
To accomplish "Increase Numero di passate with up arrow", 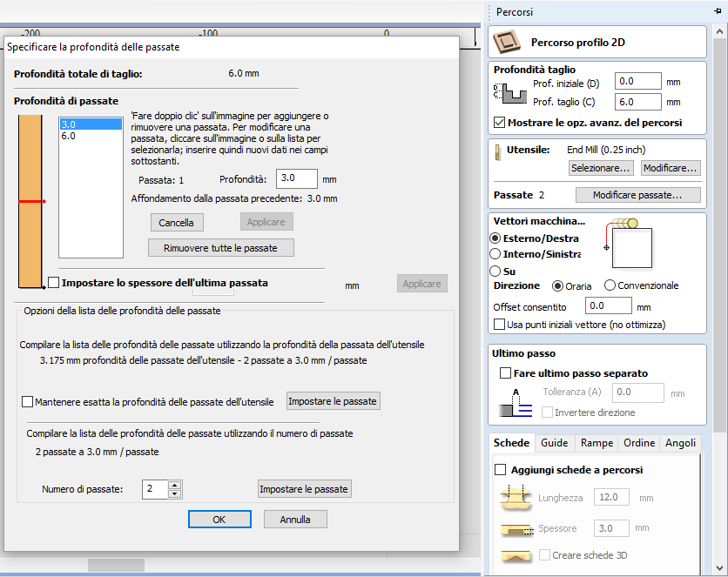I will (x=174, y=485).
